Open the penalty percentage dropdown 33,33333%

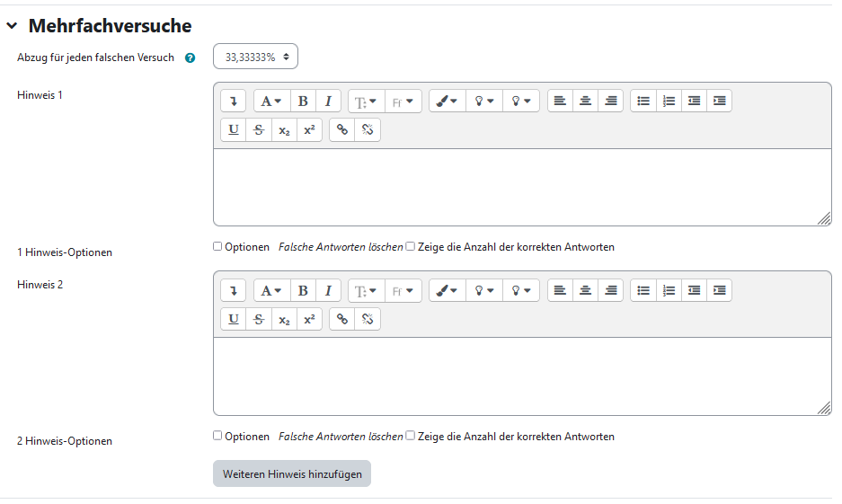pyautogui.click(x=255, y=57)
